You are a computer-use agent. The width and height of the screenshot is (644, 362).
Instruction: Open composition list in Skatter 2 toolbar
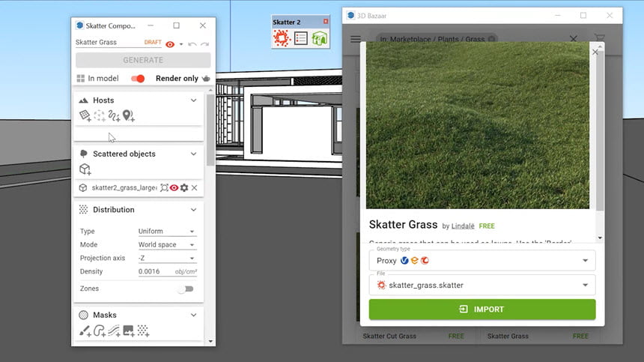click(x=300, y=38)
